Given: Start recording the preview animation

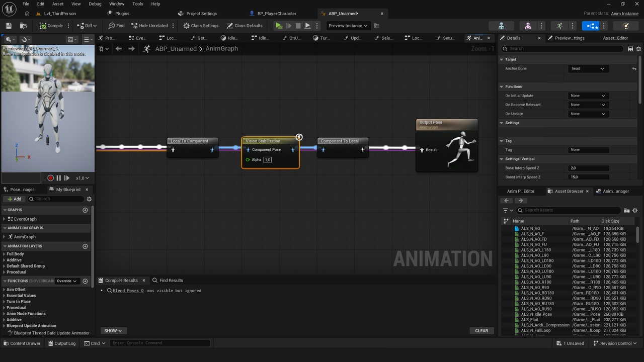Looking at the screenshot, I should (x=50, y=178).
